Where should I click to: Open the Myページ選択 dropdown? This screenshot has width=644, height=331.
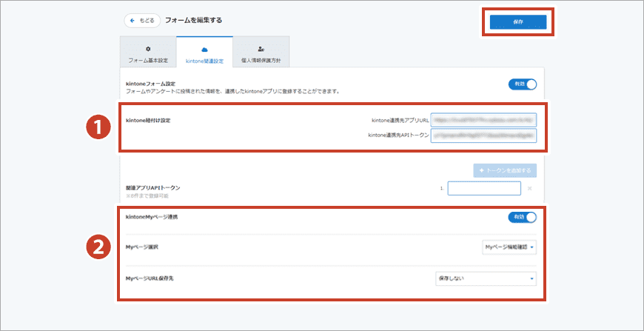508,247
